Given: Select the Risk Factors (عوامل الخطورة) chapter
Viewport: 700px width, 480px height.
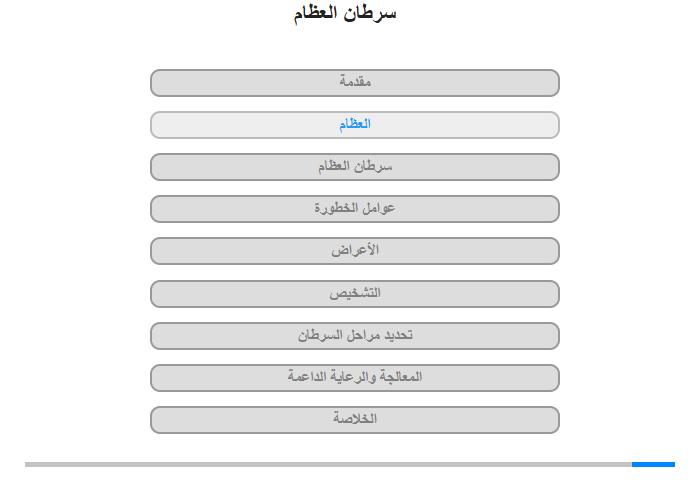Looking at the screenshot, I should (x=355, y=209).
